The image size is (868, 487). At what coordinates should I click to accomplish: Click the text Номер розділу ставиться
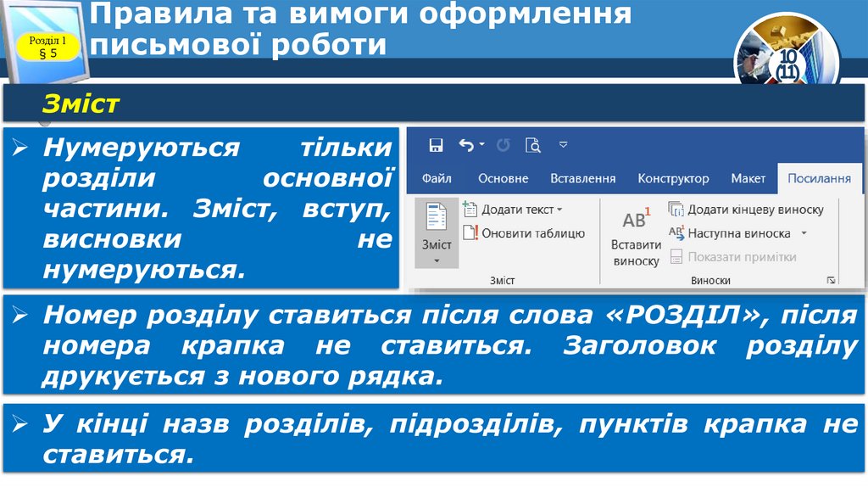pos(449,344)
